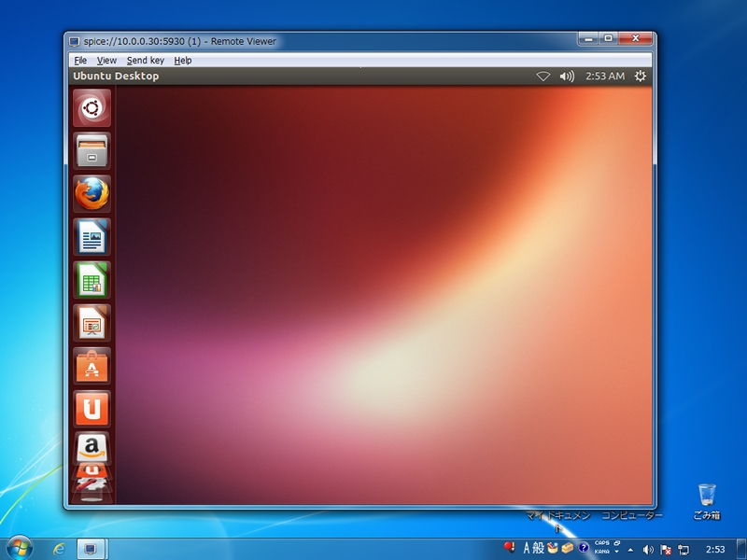Select the コンピューター desktop icon

(632, 516)
